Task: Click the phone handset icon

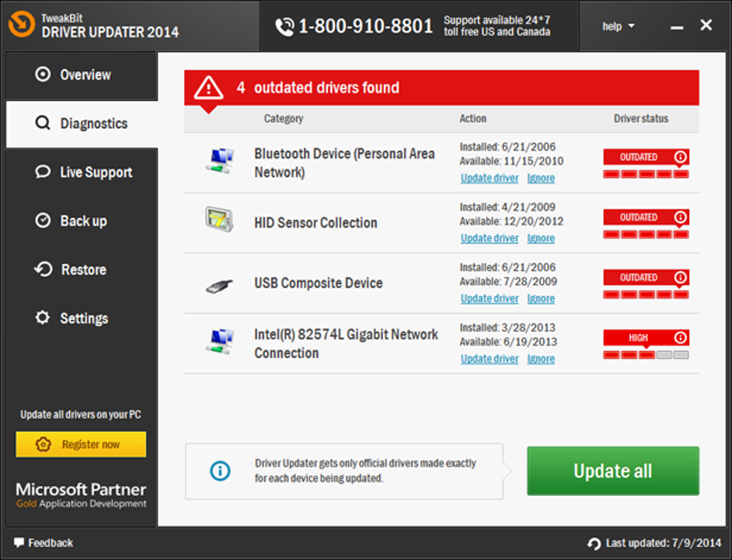Action: coord(284,27)
